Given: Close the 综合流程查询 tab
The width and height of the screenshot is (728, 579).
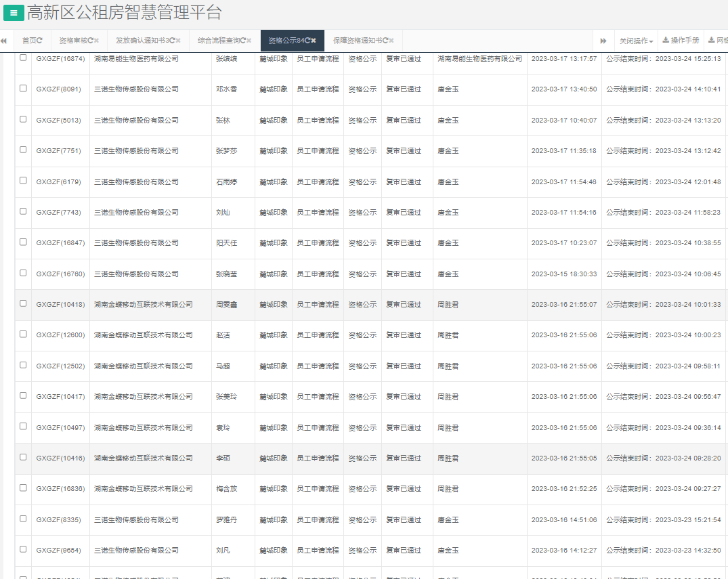Looking at the screenshot, I should tap(247, 40).
